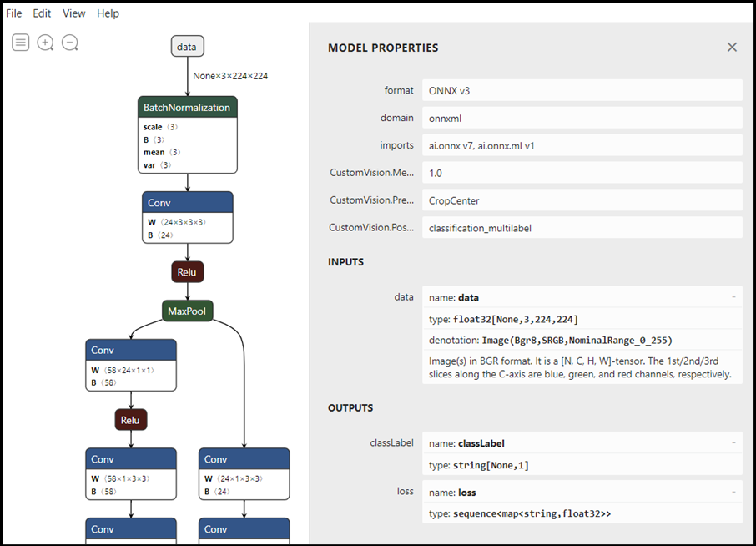Click the MaxPool node
This screenshot has width=756, height=546.
188,311
